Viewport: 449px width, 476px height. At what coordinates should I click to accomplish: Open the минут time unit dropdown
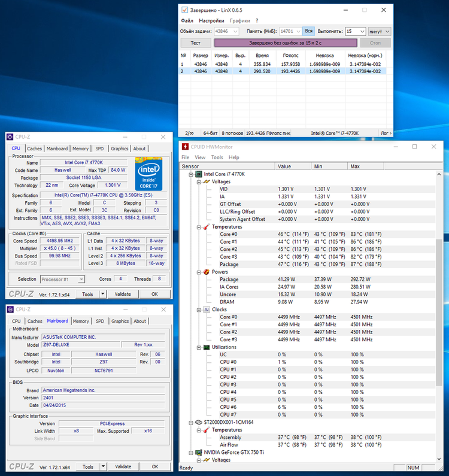[x=380, y=31]
